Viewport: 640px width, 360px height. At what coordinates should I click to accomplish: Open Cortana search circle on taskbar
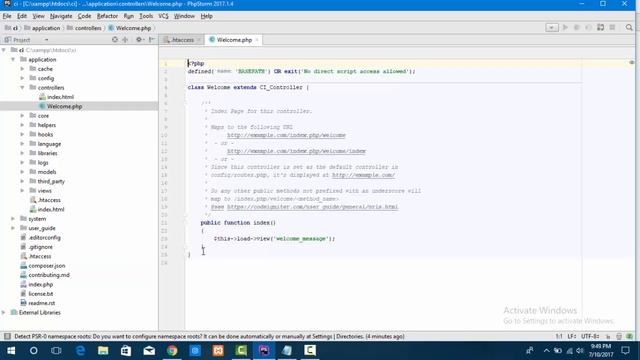tap(33, 351)
